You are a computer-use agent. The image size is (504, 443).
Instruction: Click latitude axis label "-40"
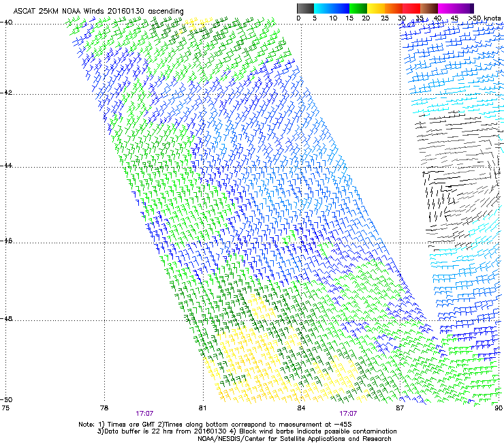pyautogui.click(x=6, y=22)
